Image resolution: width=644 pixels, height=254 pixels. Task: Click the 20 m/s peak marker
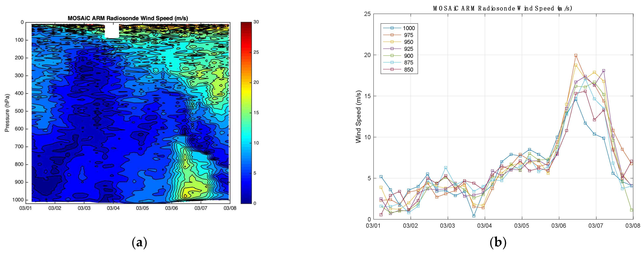click(x=576, y=55)
